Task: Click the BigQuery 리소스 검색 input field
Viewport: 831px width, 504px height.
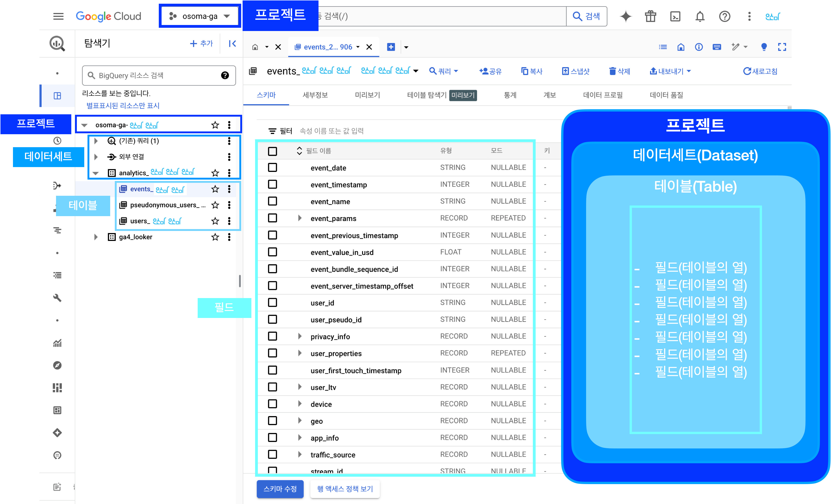Action: 159,75
